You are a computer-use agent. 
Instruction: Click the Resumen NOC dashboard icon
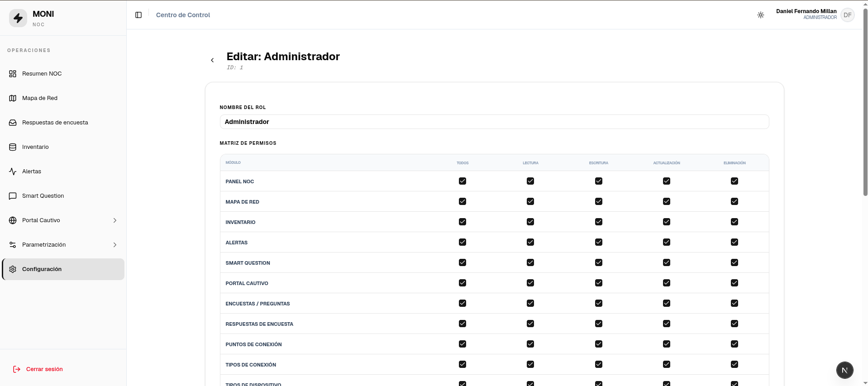coord(13,74)
